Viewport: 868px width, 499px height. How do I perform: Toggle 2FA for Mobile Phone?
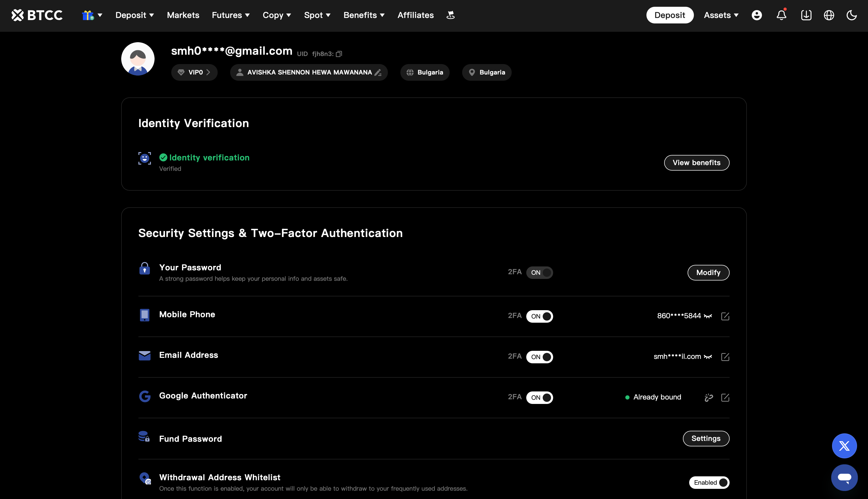(x=540, y=316)
